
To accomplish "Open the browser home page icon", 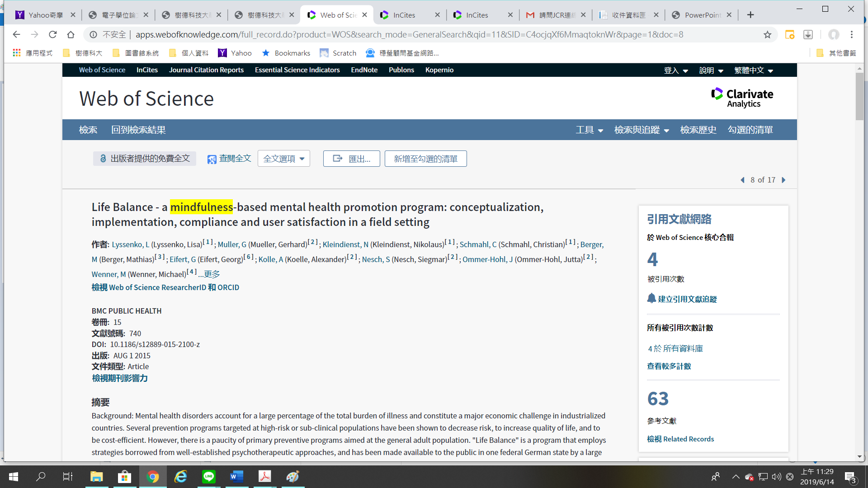I will (71, 34).
